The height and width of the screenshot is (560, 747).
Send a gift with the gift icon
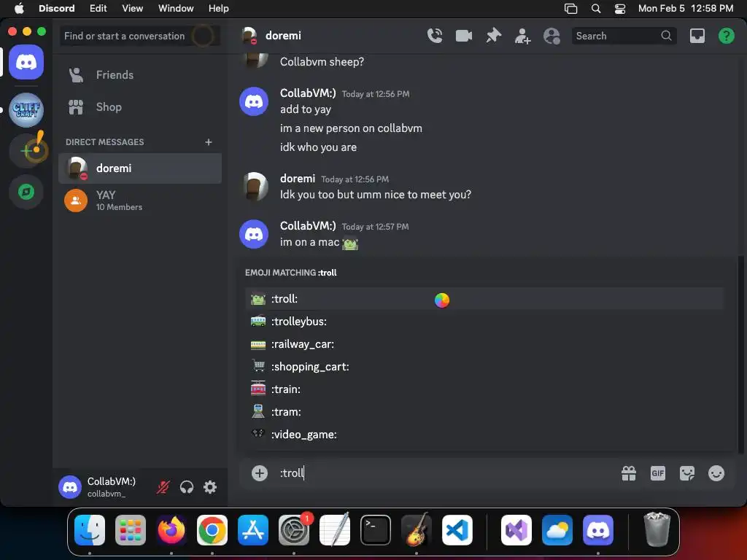click(628, 472)
